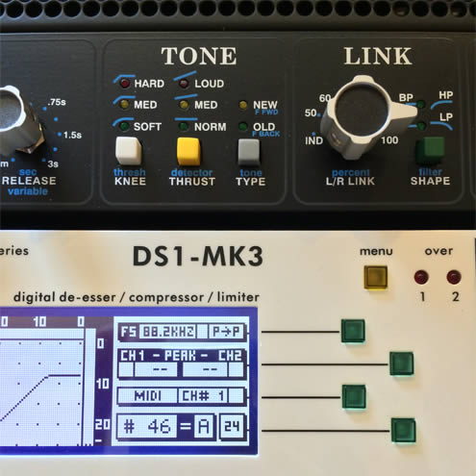Click the over 2 red LED

coord(454,277)
